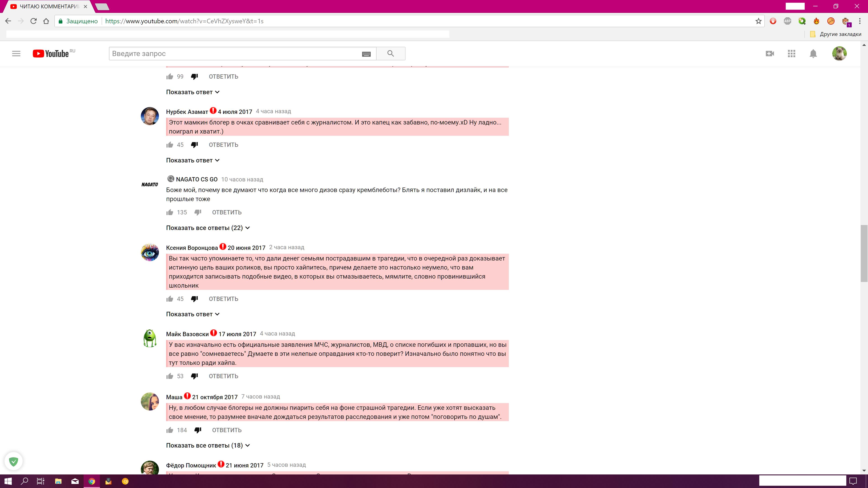
Task: Like Нурбек Азамат's comment
Action: 170,145
